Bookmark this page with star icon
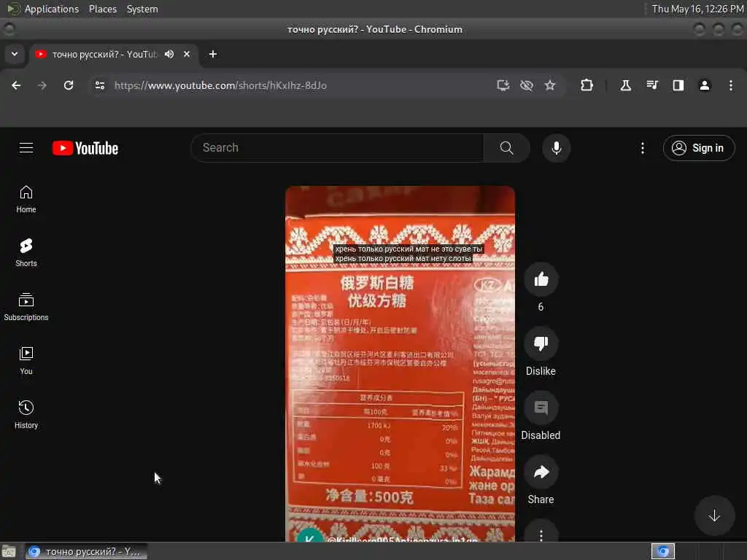The width and height of the screenshot is (747, 560). pos(550,85)
